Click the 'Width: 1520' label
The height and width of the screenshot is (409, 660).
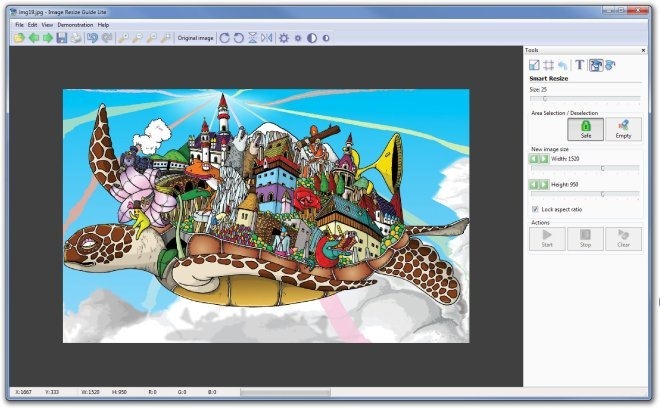point(565,159)
